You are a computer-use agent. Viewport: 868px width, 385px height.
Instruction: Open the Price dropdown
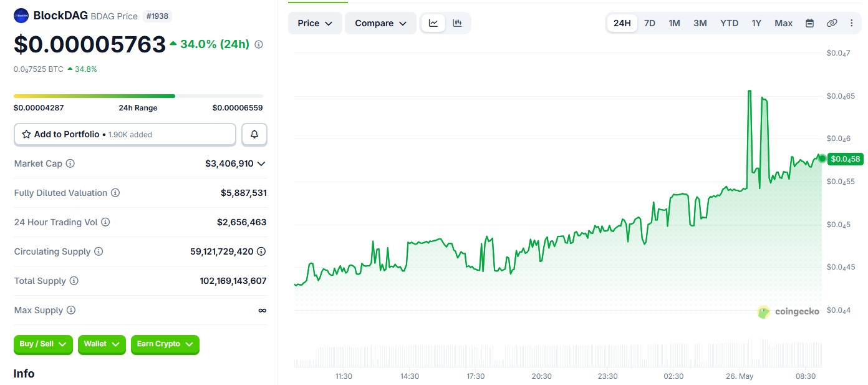315,23
